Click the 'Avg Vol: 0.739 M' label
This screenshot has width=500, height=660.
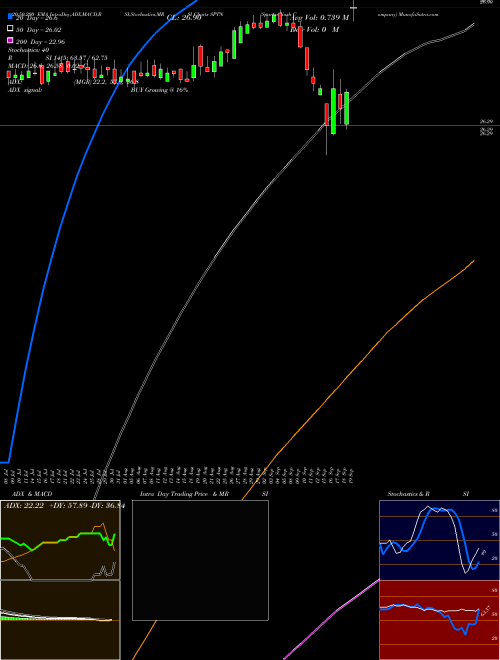pyautogui.click(x=320, y=18)
